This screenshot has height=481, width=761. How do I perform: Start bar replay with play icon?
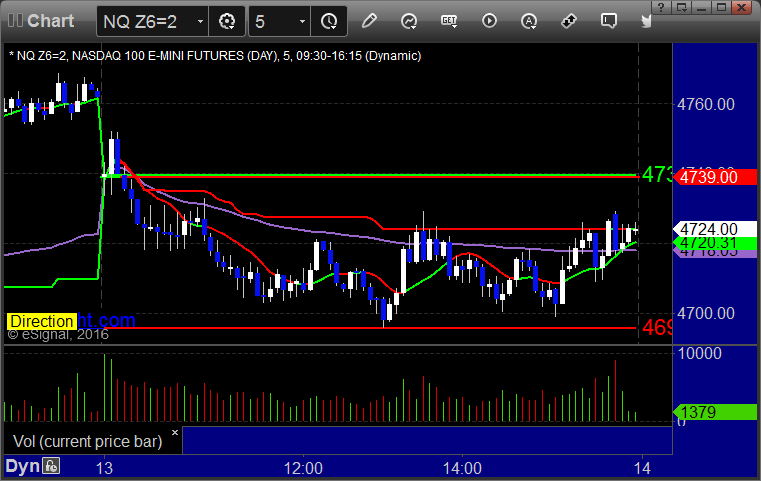489,21
